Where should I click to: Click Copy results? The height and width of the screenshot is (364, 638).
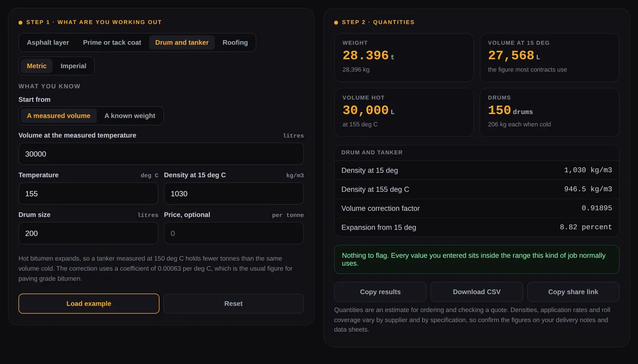coord(380,292)
